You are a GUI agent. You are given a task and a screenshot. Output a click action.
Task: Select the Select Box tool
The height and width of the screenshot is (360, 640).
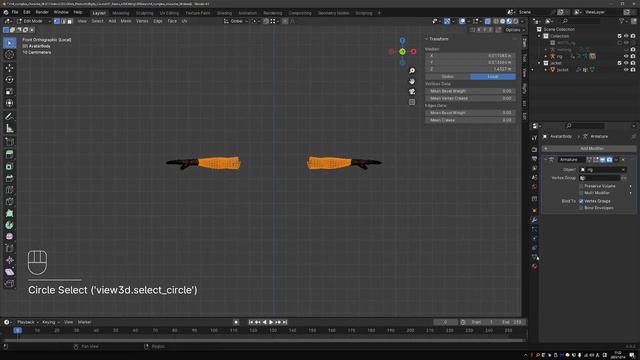coord(9,43)
